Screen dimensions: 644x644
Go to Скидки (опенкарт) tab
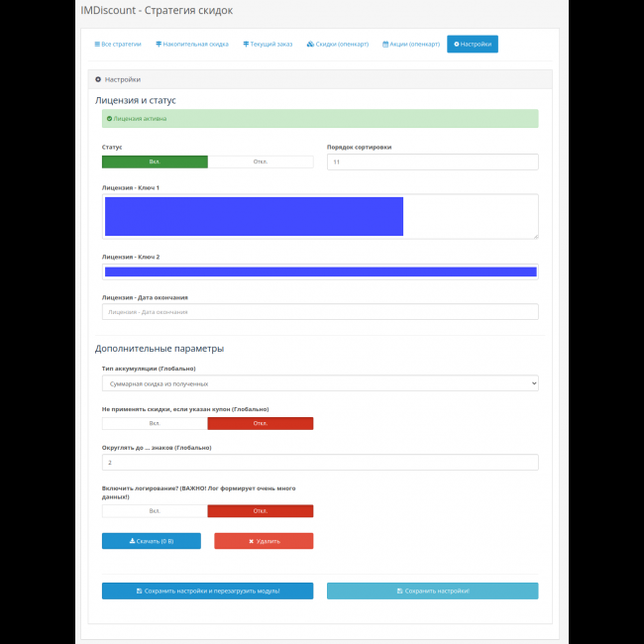[337, 45]
